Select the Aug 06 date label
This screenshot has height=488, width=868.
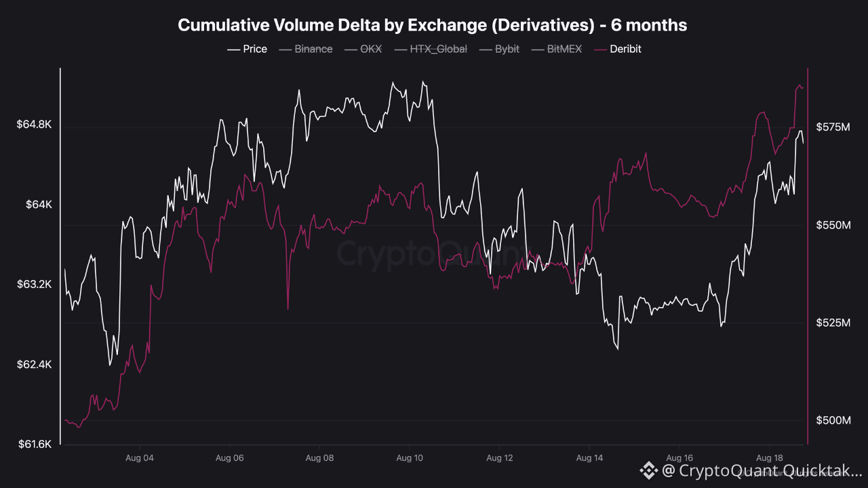[x=230, y=458]
